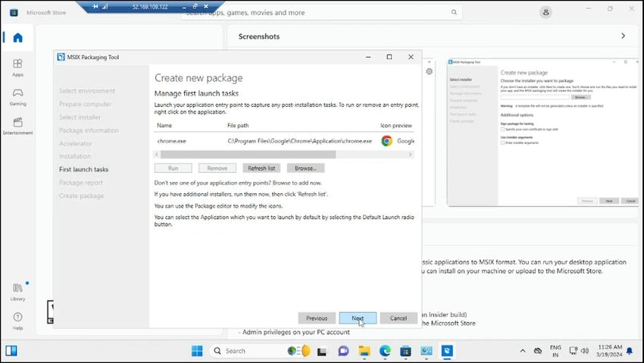
Task: Open the Gaming section in Microsoft Store
Action: [x=17, y=97]
